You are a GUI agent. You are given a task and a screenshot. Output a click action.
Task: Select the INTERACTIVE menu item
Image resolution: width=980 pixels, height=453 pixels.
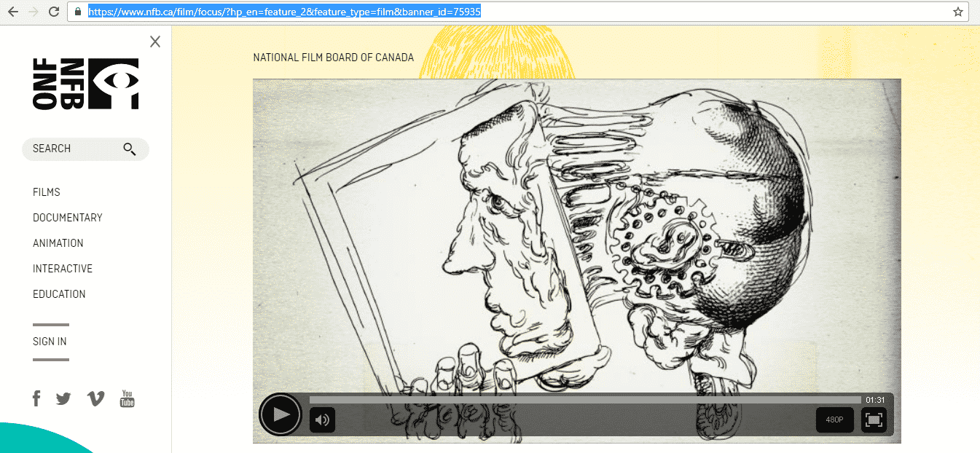pyautogui.click(x=63, y=269)
